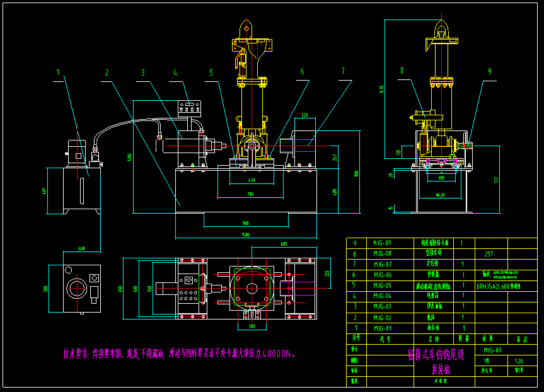The height and width of the screenshot is (392, 544).
Task: Click the MJG-09 code cell in parts list
Action: 382,243
